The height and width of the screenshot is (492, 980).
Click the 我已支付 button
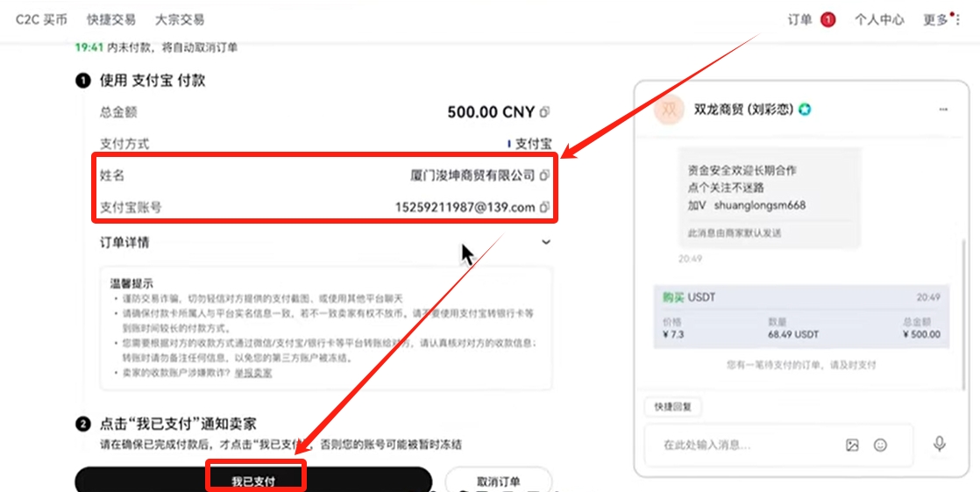(x=253, y=481)
